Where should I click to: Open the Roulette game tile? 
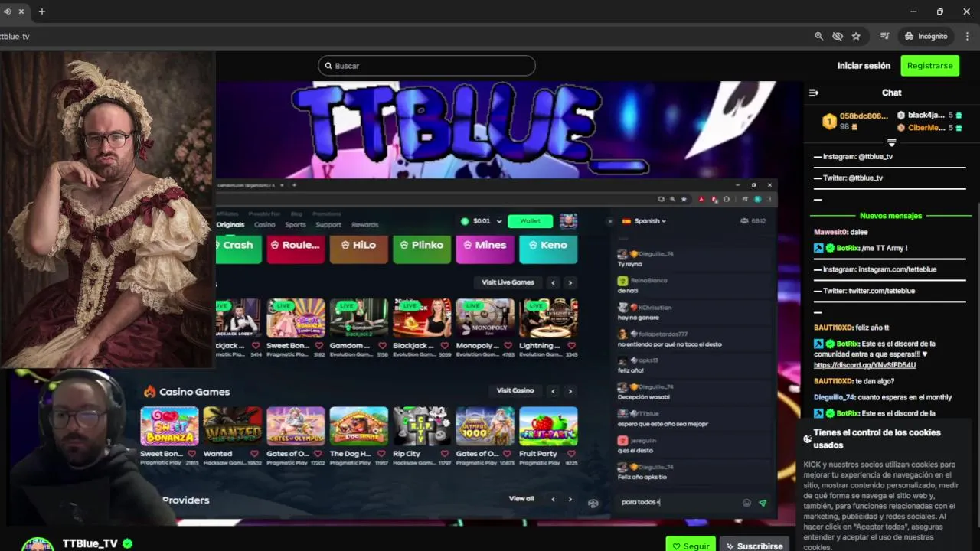coord(296,249)
